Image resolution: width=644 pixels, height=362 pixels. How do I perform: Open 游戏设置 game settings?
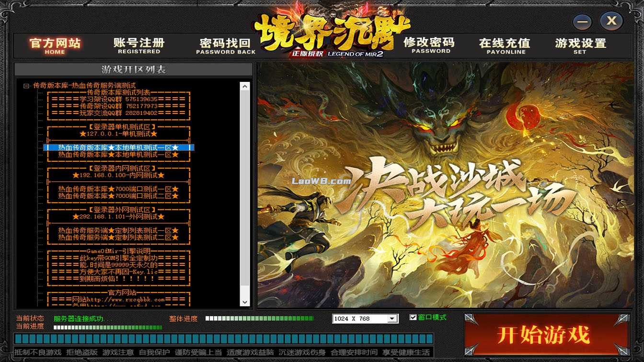[580, 45]
